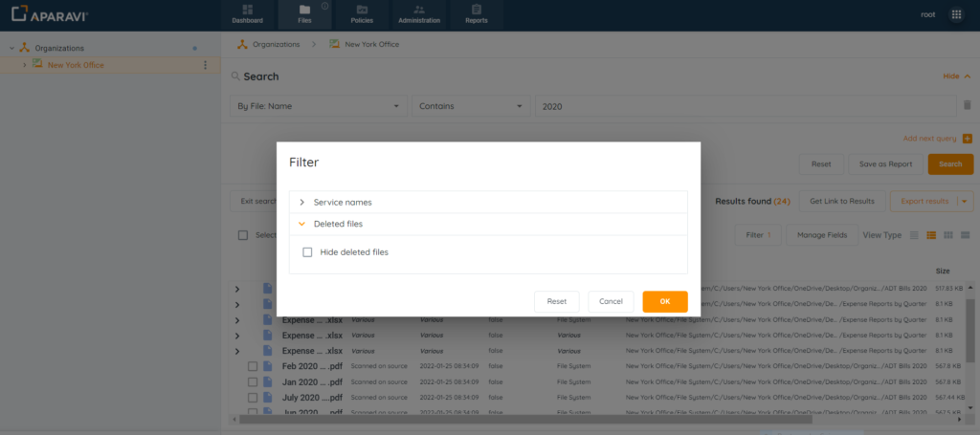Collapse the Deleted files section
Screen dimensions: 980x435
301,224
